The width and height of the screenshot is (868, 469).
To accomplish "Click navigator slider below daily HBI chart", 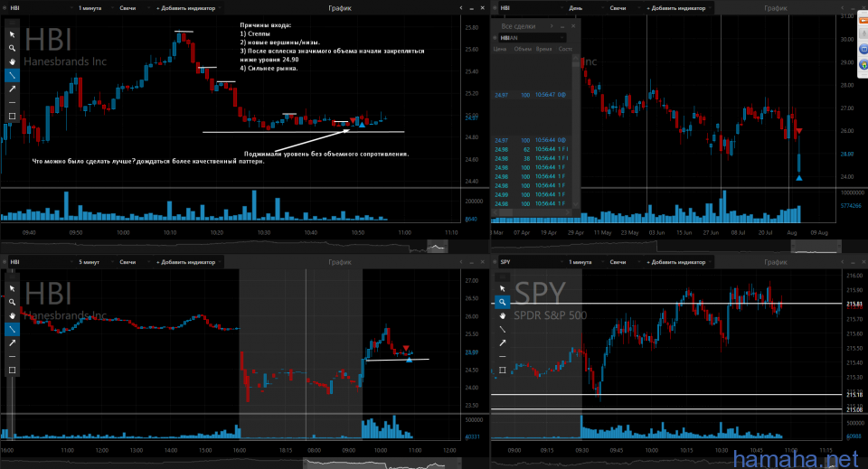I will 815,247.
